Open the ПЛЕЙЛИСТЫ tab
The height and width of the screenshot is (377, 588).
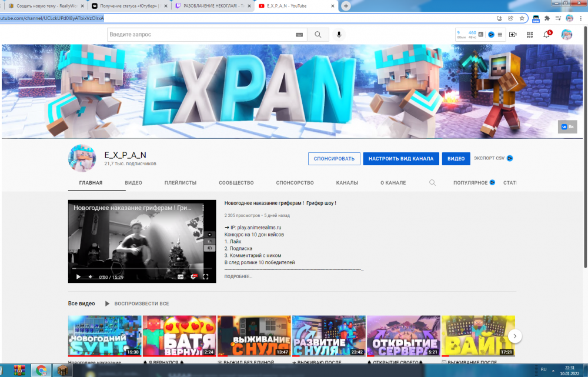pos(181,183)
